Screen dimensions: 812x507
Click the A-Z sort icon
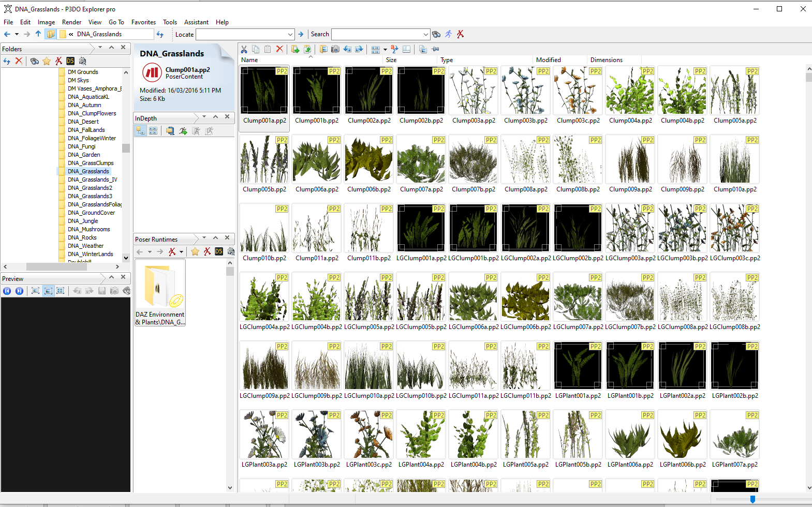395,49
